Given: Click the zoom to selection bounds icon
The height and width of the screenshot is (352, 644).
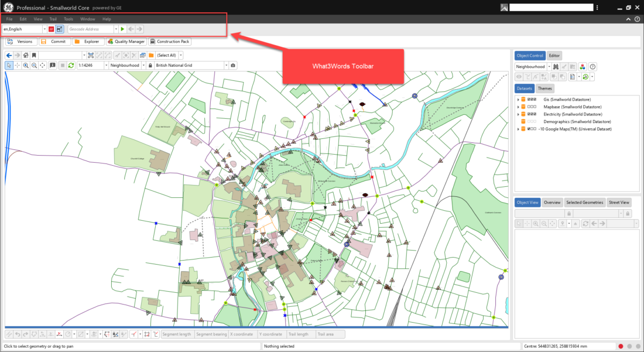Looking at the screenshot, I should (x=91, y=55).
